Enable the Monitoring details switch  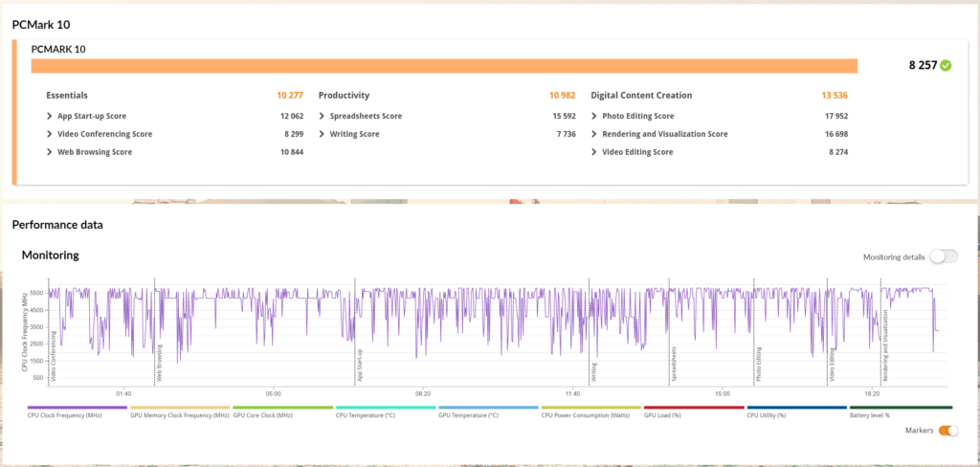pos(944,256)
